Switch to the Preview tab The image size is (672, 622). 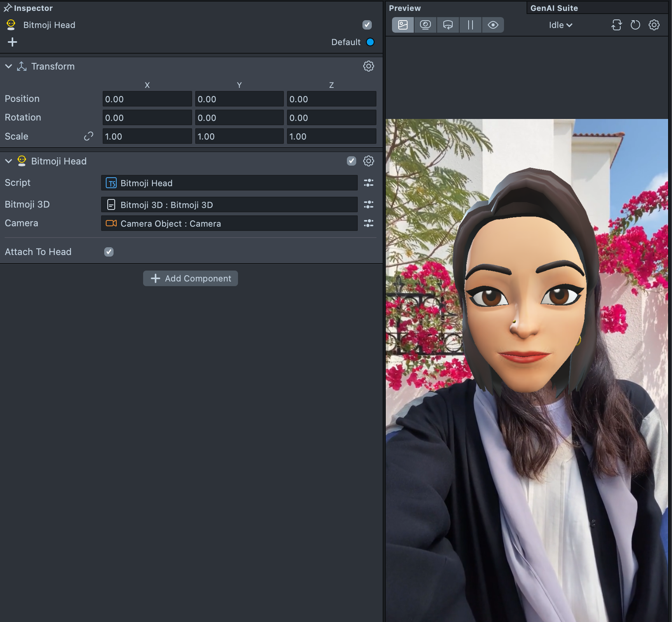404,8
